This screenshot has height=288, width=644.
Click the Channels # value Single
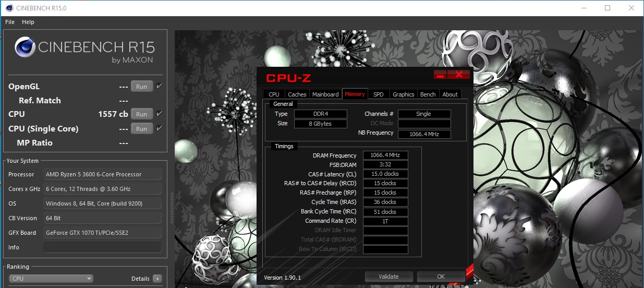point(424,114)
